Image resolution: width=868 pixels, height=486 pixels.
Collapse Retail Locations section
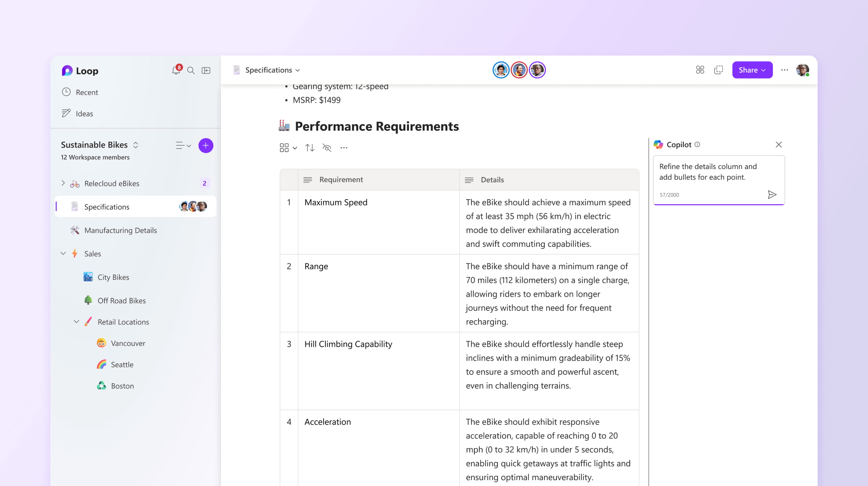point(76,321)
